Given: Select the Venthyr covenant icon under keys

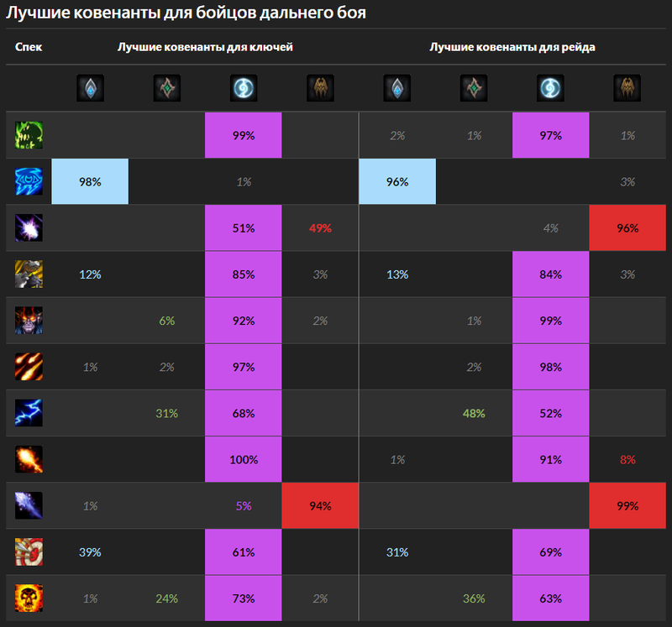Looking at the screenshot, I should click(x=320, y=87).
